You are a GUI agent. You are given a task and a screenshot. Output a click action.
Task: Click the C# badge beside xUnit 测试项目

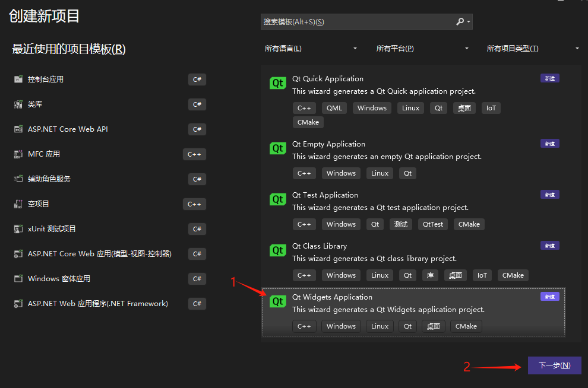tap(197, 229)
